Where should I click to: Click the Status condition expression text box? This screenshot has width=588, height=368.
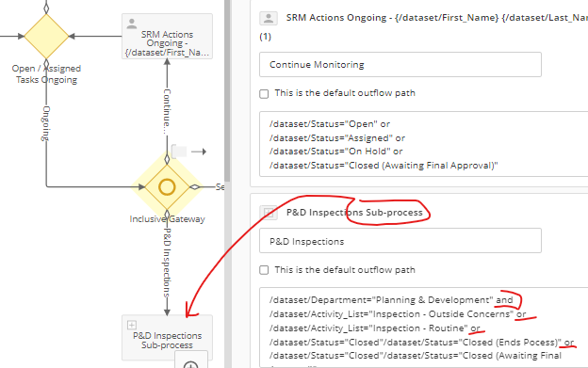[x=424, y=144]
